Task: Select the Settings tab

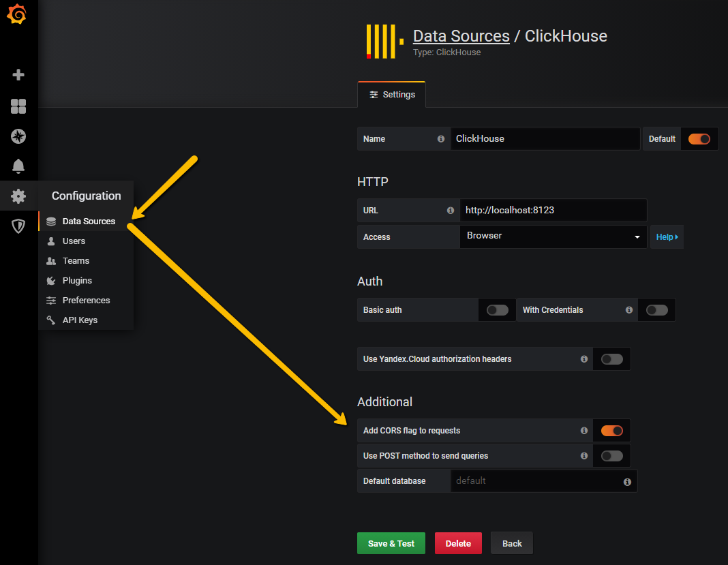Action: click(x=392, y=95)
